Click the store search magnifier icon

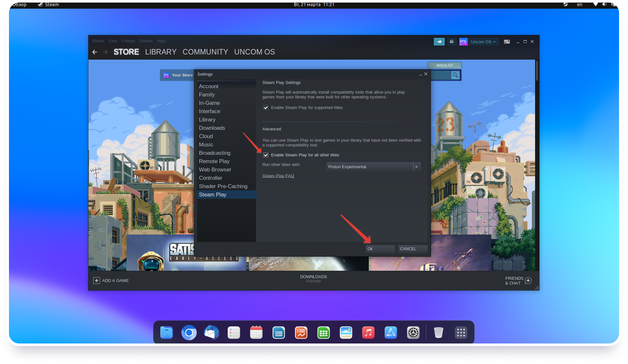click(455, 75)
